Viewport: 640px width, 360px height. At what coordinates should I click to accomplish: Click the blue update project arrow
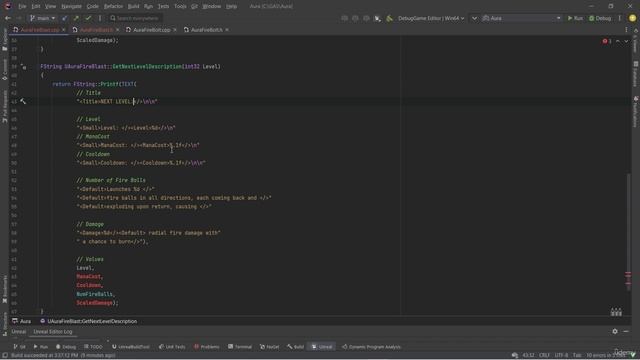[64, 18]
